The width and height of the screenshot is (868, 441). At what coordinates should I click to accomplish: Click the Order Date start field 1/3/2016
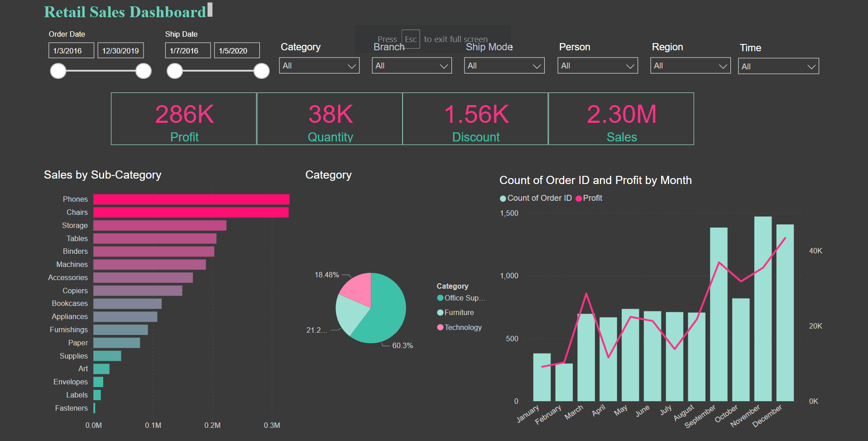tap(71, 50)
